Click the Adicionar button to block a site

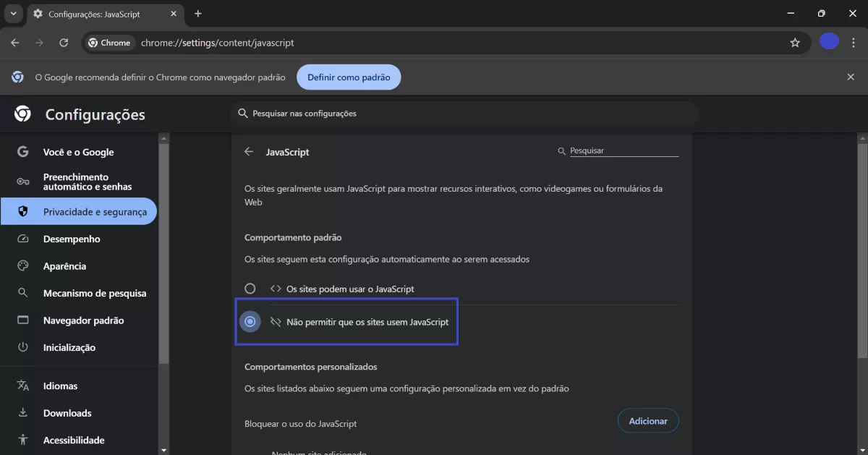(x=648, y=420)
